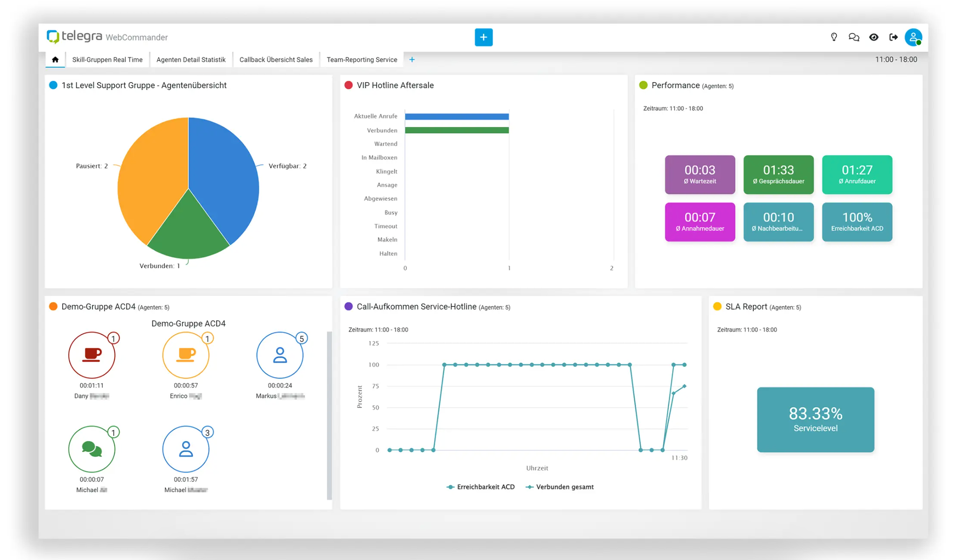Open the 00:03 Wartezeit tile
This screenshot has width=964, height=560.
point(700,175)
